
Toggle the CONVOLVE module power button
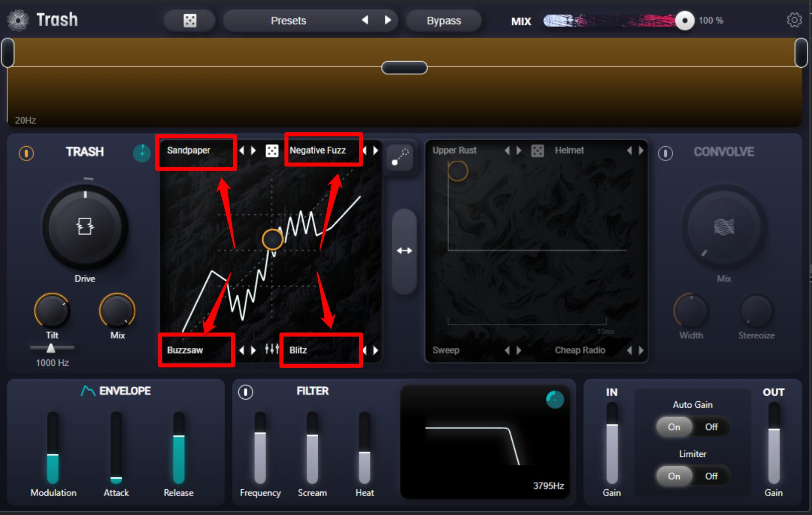pyautogui.click(x=665, y=153)
